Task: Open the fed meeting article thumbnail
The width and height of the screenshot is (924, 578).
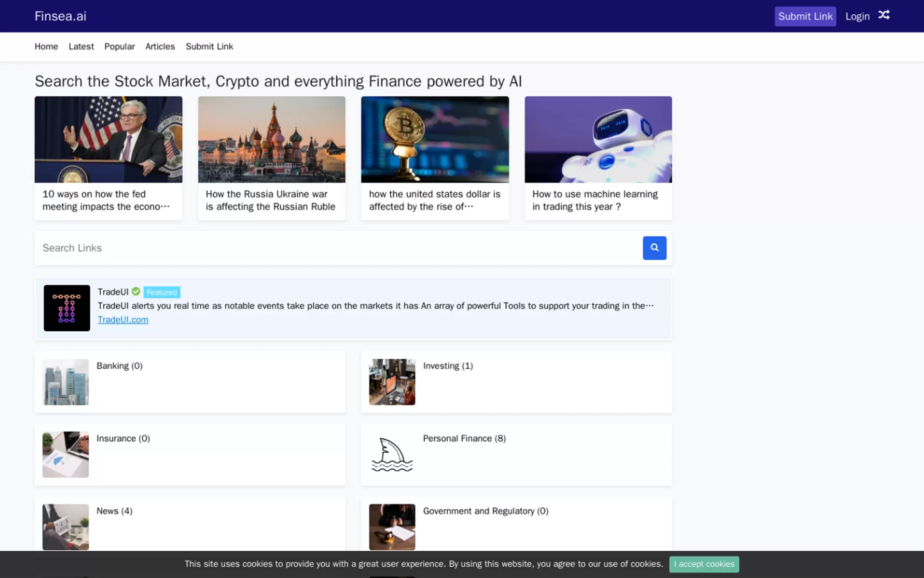Action: click(x=108, y=139)
